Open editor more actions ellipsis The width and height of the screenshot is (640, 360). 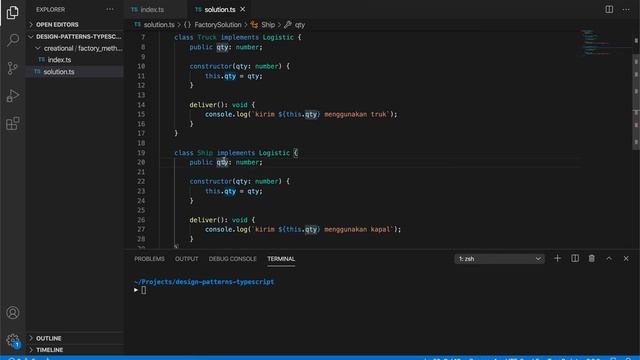click(626, 9)
